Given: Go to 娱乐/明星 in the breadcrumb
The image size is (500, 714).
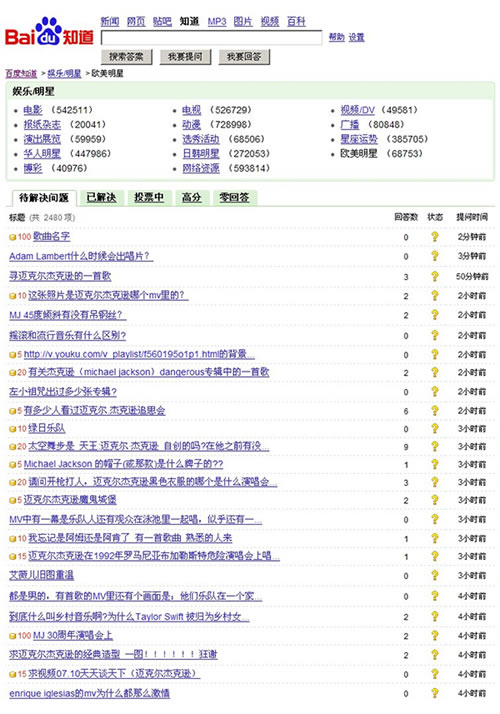Looking at the screenshot, I should click(64, 73).
